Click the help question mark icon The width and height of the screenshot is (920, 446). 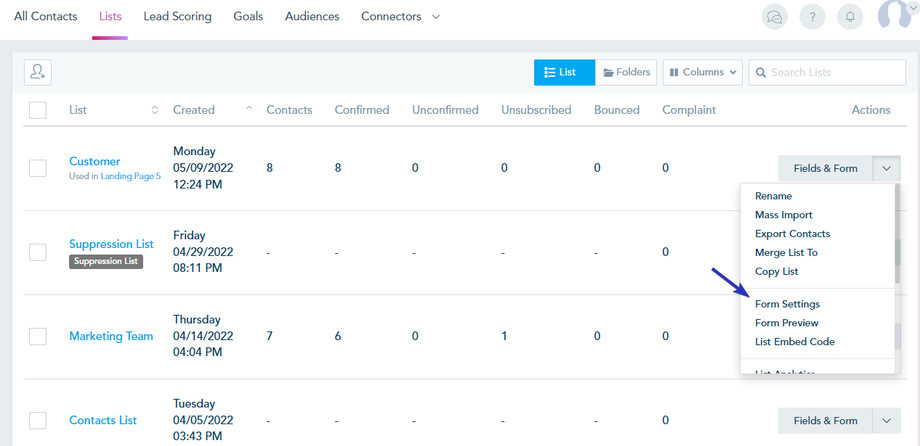click(x=812, y=17)
